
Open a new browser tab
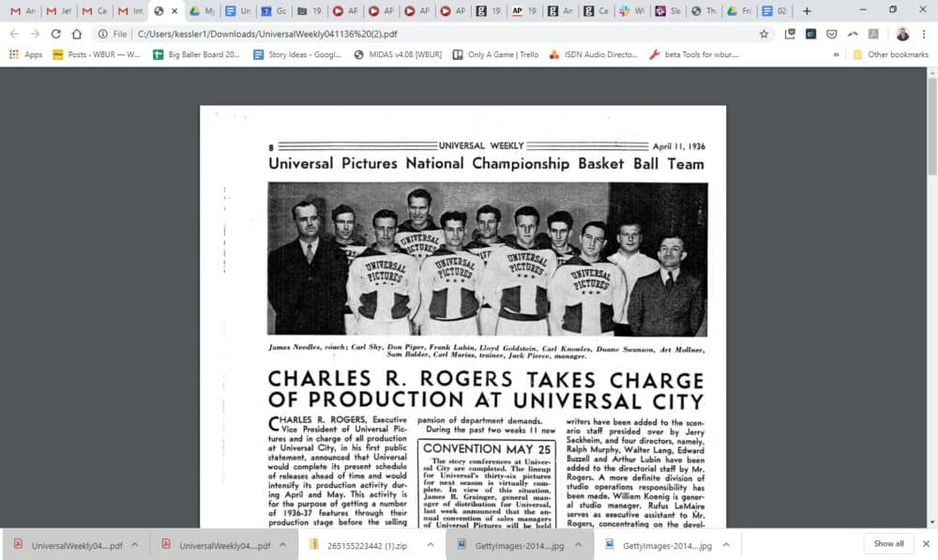click(807, 10)
